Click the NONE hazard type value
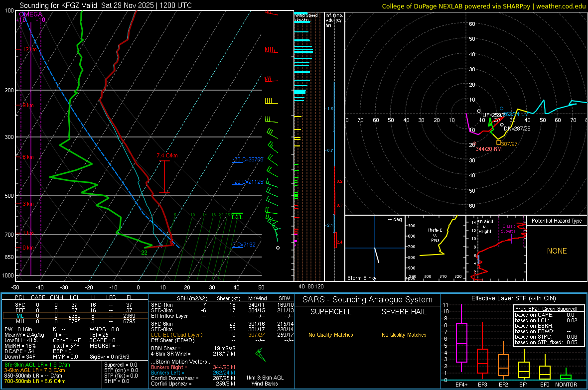The height and width of the screenshot is (390, 588). (x=557, y=251)
